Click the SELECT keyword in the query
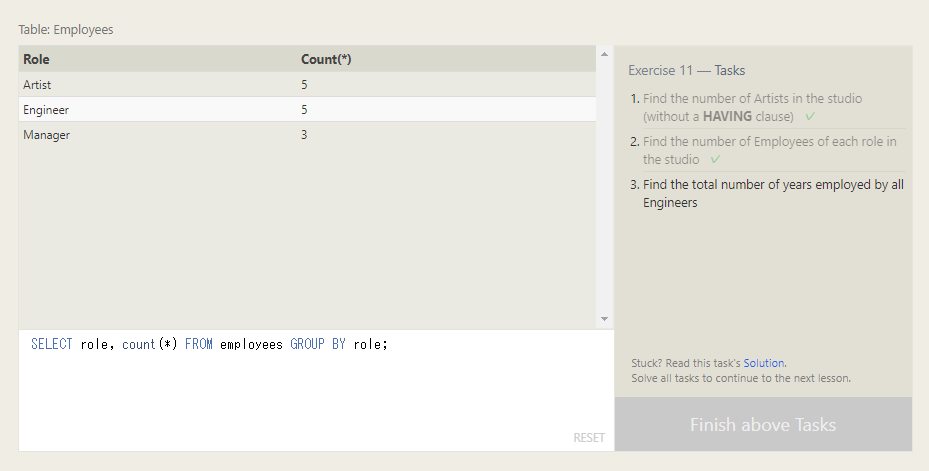Viewport: 929px width, 471px height. pyautogui.click(x=52, y=344)
